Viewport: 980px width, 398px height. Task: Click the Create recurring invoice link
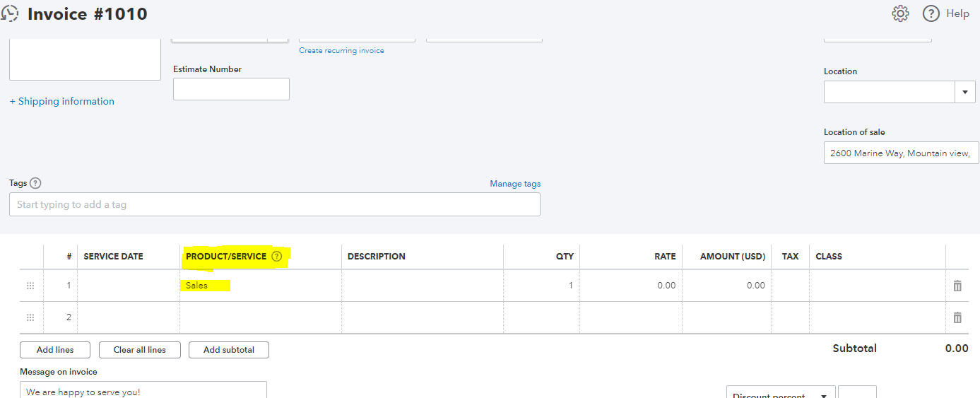pos(341,51)
